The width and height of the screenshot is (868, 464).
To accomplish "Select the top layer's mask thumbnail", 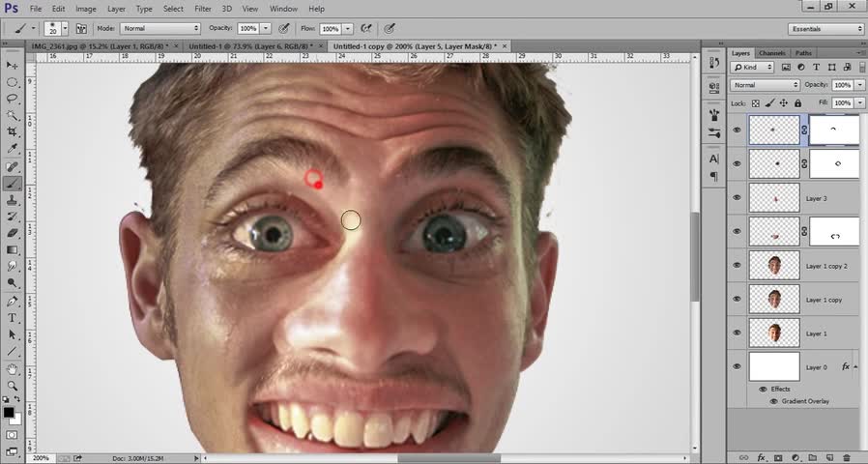I will click(x=833, y=130).
